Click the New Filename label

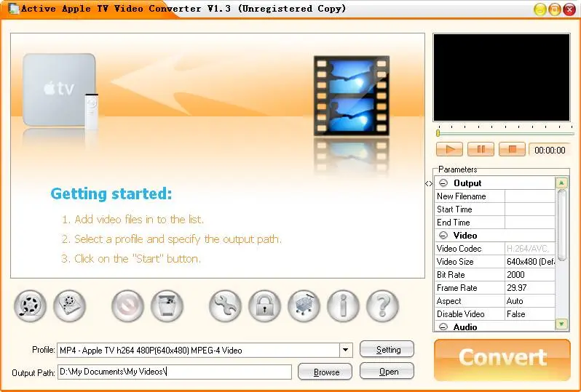(x=461, y=196)
